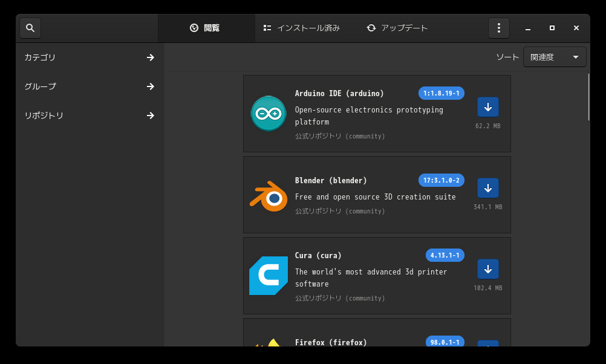
Task: Select the Cura (cura) title
Action: pyautogui.click(x=318, y=255)
